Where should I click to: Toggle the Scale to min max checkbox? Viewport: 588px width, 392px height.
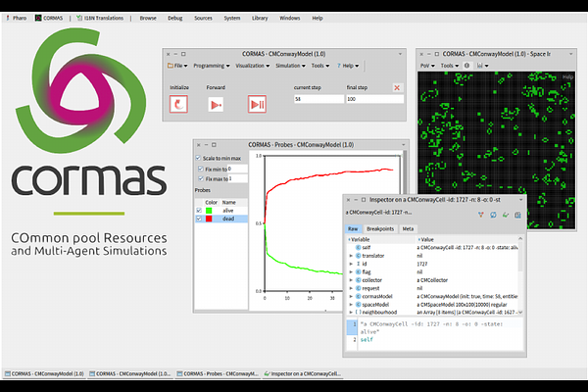pyautogui.click(x=198, y=158)
